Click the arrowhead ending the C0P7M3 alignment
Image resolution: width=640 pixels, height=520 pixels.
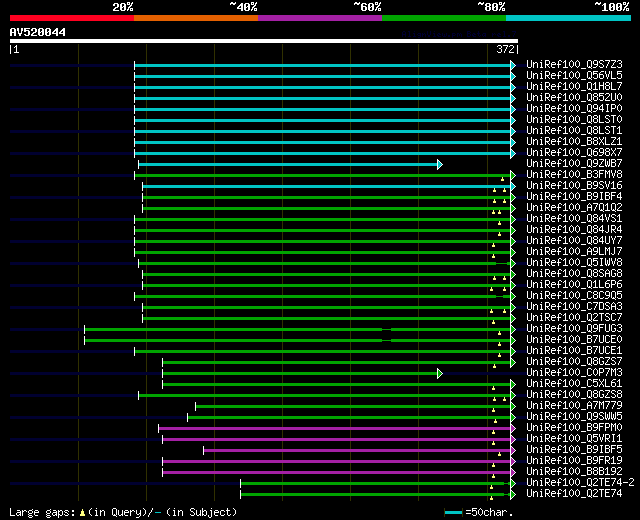440,373
